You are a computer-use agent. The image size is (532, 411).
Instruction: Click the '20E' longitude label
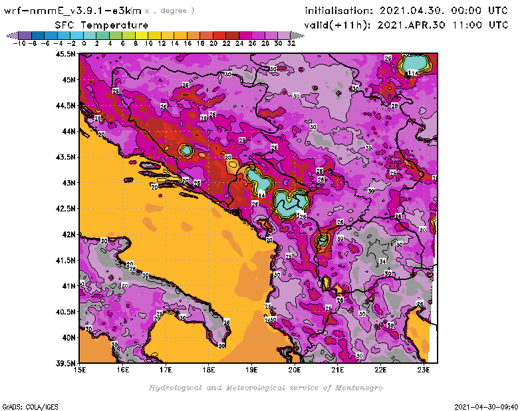coord(295,370)
